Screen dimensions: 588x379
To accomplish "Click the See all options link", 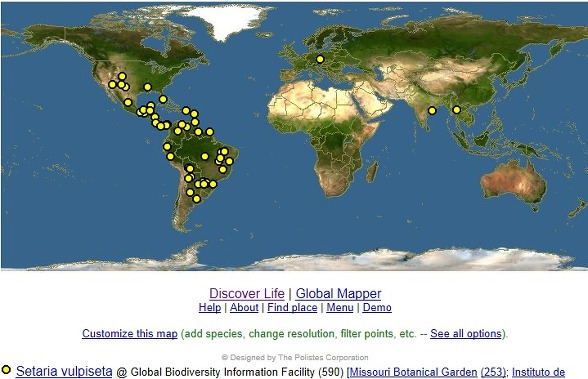I will pyautogui.click(x=466, y=334).
